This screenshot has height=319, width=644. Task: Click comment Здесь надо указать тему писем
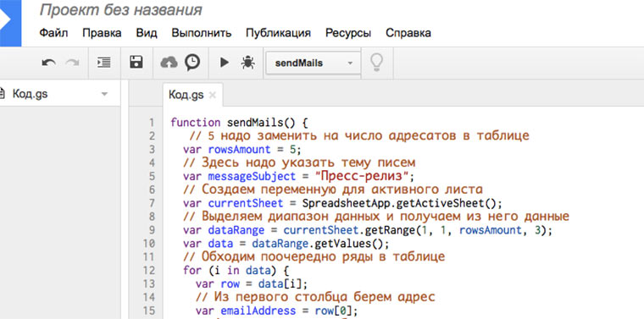[299, 162]
